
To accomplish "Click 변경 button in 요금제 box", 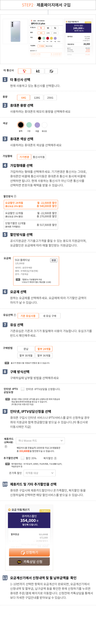I will (53, 260).
